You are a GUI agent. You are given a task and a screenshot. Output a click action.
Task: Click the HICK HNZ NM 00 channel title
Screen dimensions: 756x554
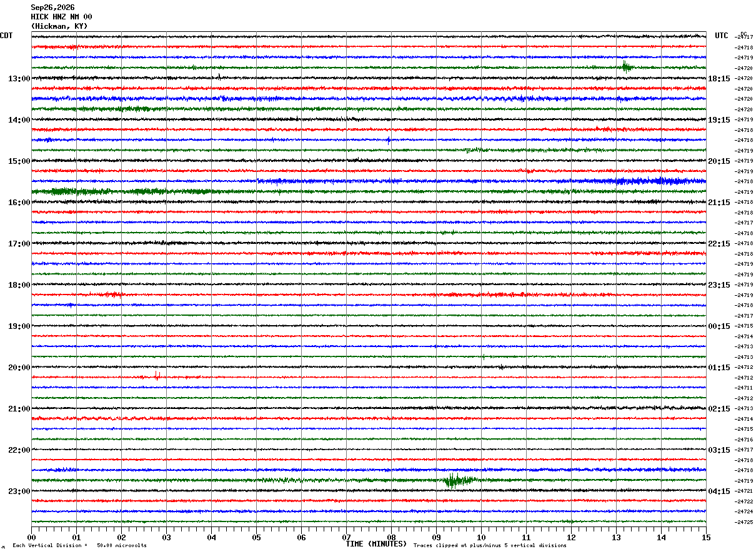pos(61,17)
